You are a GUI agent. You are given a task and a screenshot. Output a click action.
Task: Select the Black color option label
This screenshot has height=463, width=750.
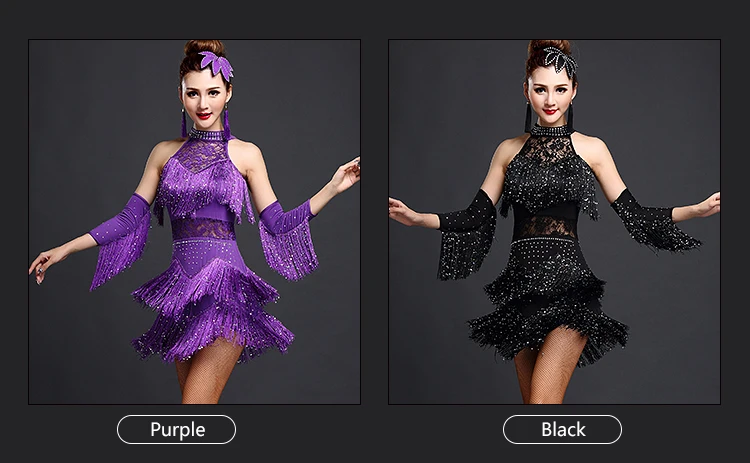562,430
